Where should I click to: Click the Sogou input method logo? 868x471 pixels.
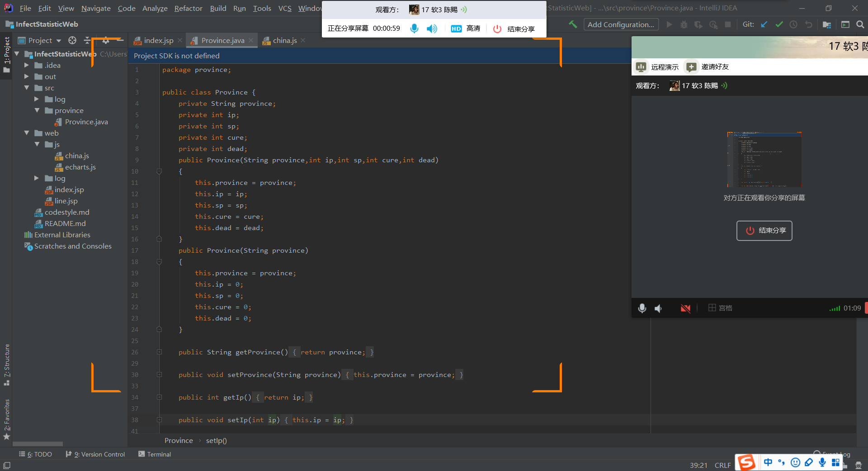tap(746, 462)
